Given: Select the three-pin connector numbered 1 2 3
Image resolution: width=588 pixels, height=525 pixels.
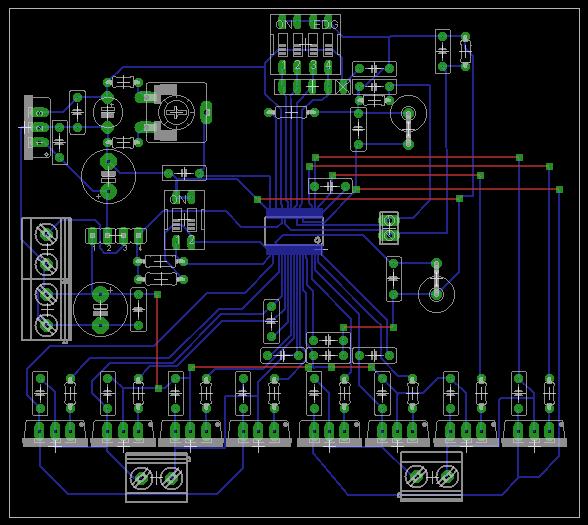Looking at the screenshot, I should (38, 128).
